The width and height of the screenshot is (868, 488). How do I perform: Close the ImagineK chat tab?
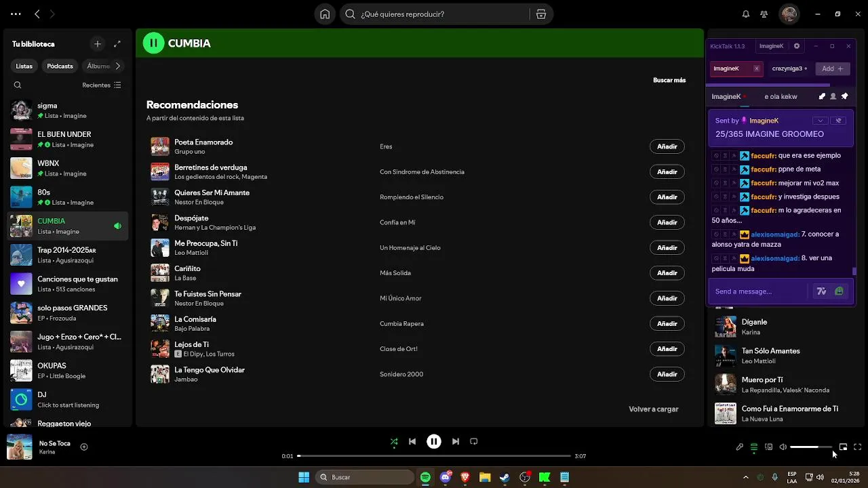(757, 68)
